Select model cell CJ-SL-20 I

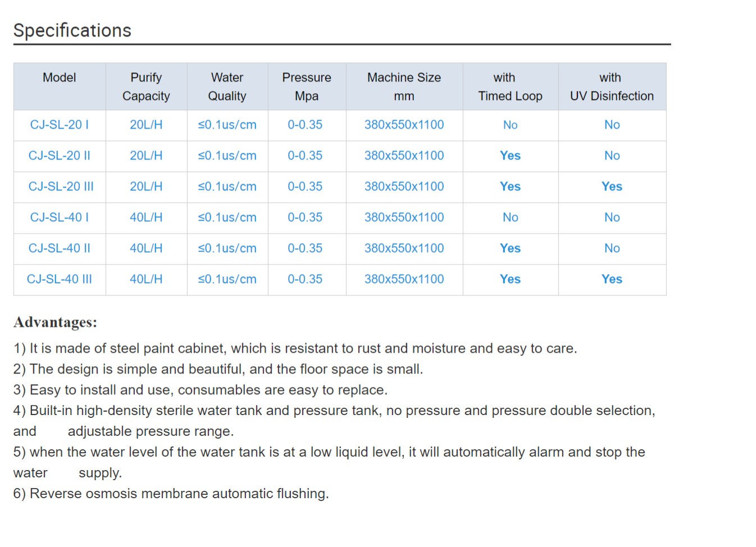pos(60,125)
